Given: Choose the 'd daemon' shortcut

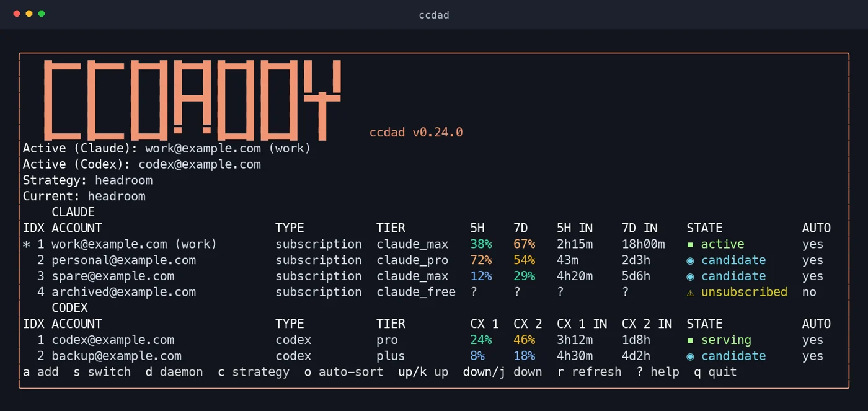Looking at the screenshot, I should point(174,372).
